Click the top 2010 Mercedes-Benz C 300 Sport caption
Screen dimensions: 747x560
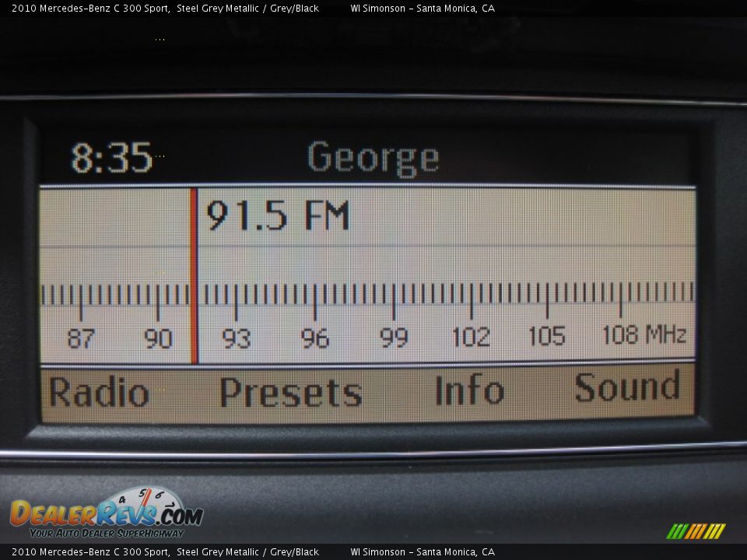click(90, 9)
